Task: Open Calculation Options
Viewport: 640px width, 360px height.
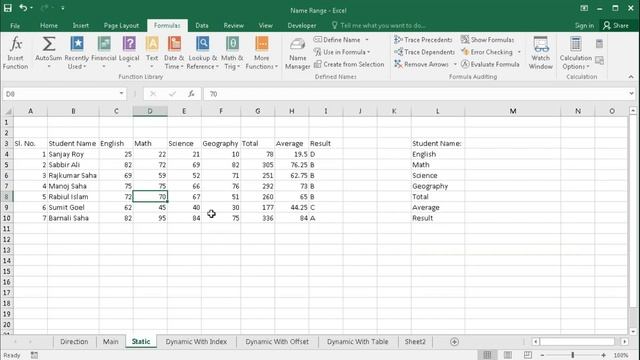Action: coord(576,53)
